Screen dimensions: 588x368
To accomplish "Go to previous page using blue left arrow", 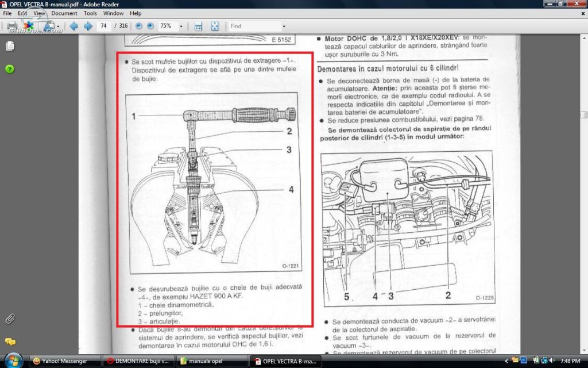I will [73, 26].
